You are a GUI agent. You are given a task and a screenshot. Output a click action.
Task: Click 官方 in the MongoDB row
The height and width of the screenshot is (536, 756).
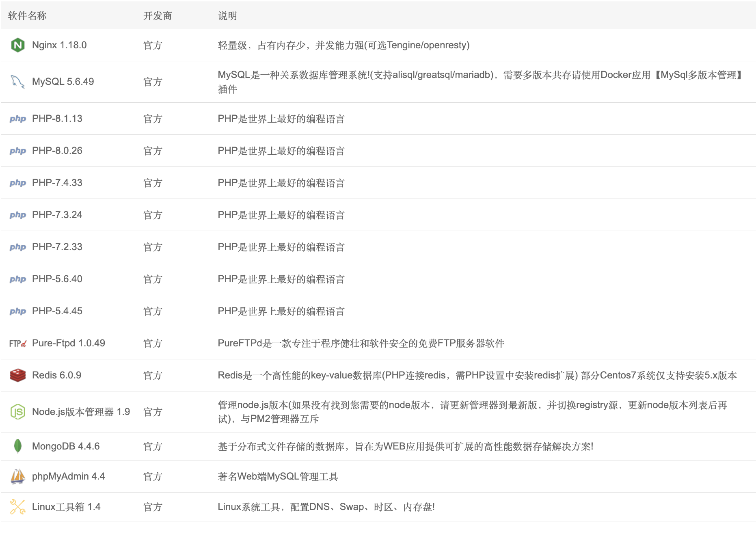153,446
